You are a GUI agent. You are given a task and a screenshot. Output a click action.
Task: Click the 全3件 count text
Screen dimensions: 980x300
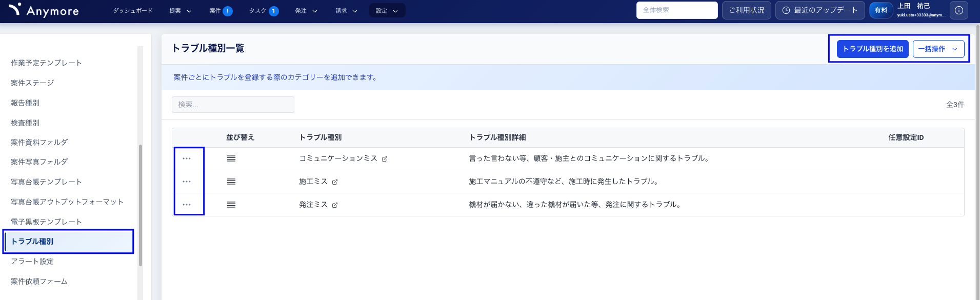[955, 105]
